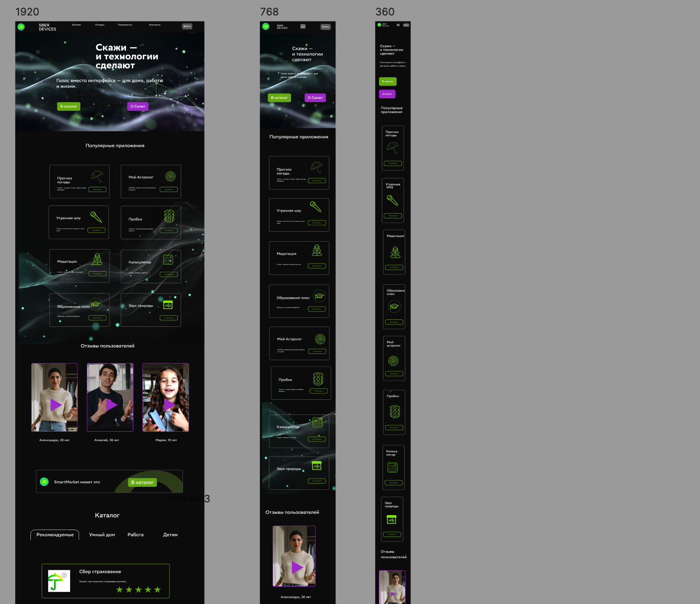The width and height of the screenshot is (700, 604).
Task: Click the meditation figure icon in the 360 frame
Action: [x=395, y=252]
